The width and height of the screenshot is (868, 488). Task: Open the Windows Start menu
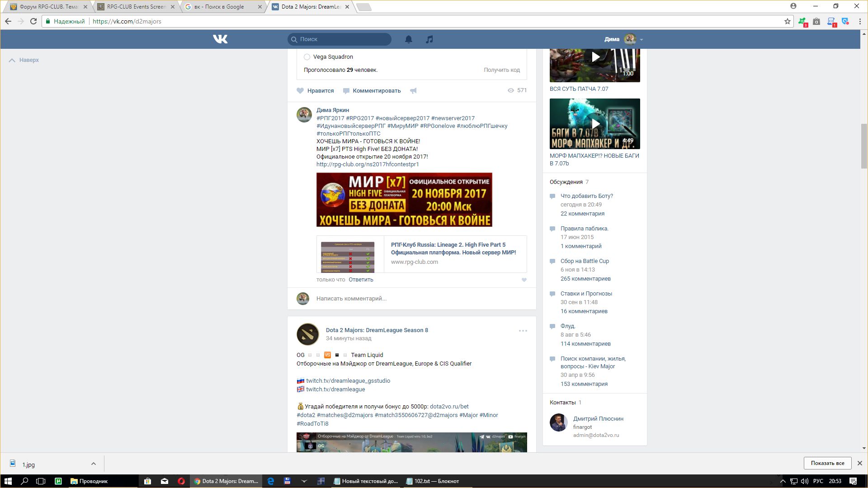click(x=8, y=481)
